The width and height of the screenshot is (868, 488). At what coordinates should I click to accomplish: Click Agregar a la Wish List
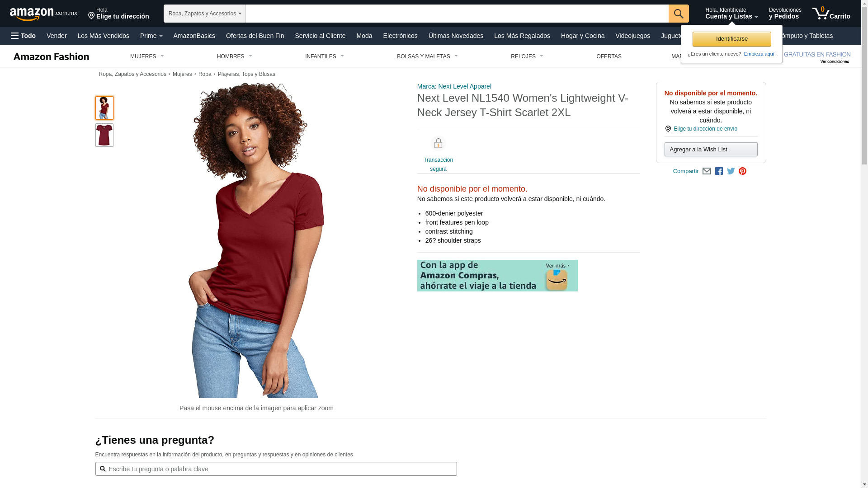pyautogui.click(x=711, y=150)
